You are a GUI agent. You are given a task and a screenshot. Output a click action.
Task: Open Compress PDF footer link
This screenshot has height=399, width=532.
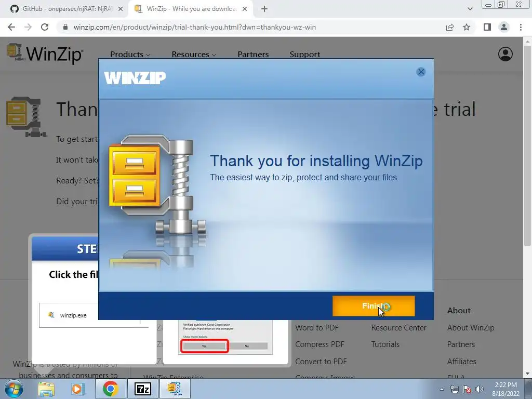tap(320, 344)
